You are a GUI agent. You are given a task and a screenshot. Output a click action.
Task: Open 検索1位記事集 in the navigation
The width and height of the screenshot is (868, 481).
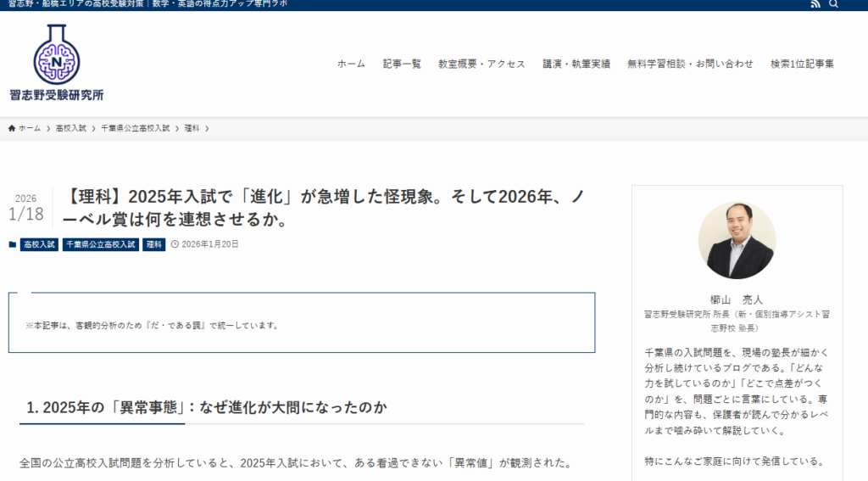point(802,64)
